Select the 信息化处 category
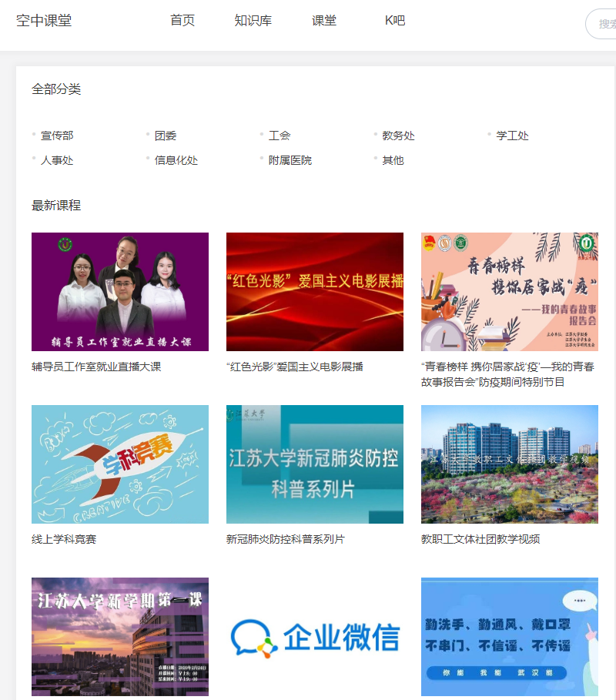The width and height of the screenshot is (616, 700). click(x=176, y=160)
